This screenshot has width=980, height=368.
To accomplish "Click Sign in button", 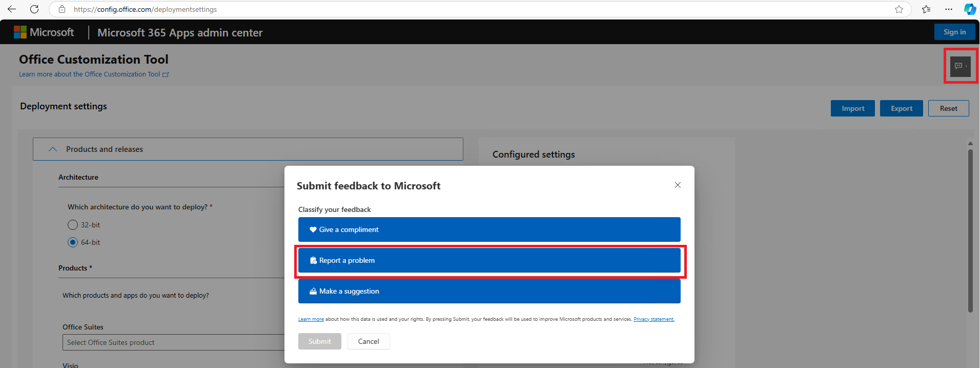I will [x=954, y=32].
